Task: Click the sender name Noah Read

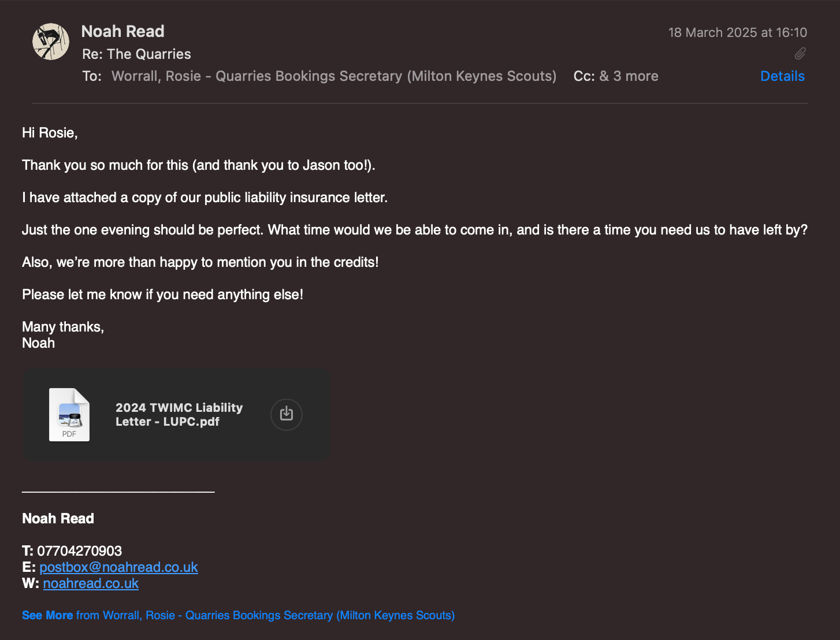Action: pos(123,31)
